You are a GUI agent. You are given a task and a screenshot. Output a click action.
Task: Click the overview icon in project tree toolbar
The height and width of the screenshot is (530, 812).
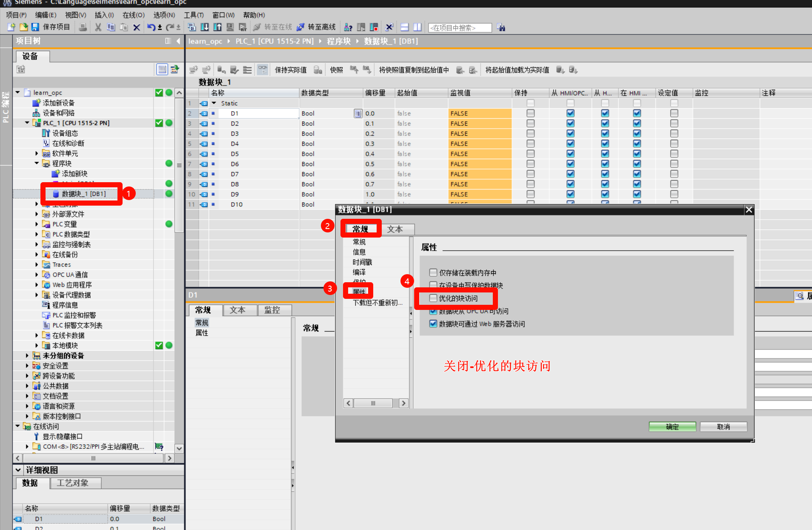(162, 69)
